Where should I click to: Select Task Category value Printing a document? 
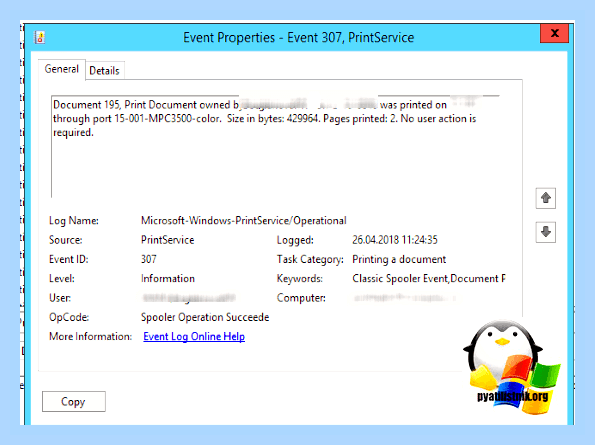399,259
